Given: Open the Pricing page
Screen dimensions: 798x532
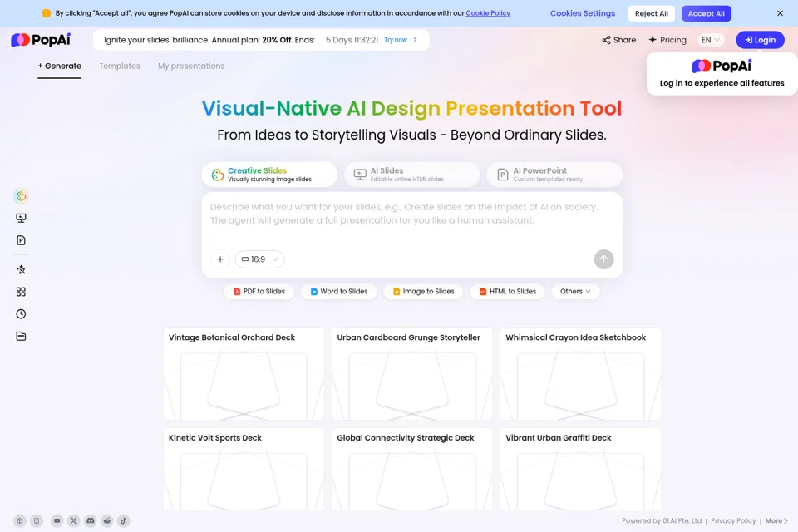Looking at the screenshot, I should [x=667, y=40].
